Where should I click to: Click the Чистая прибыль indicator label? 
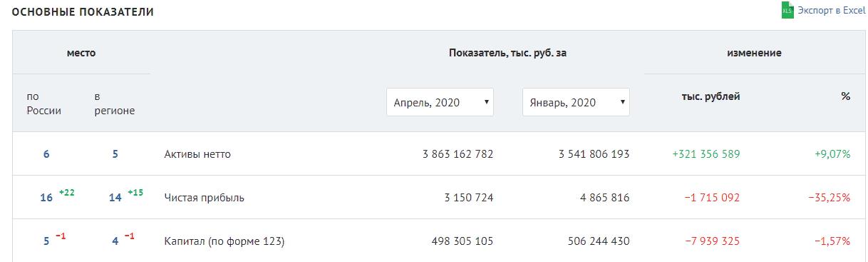pos(204,198)
